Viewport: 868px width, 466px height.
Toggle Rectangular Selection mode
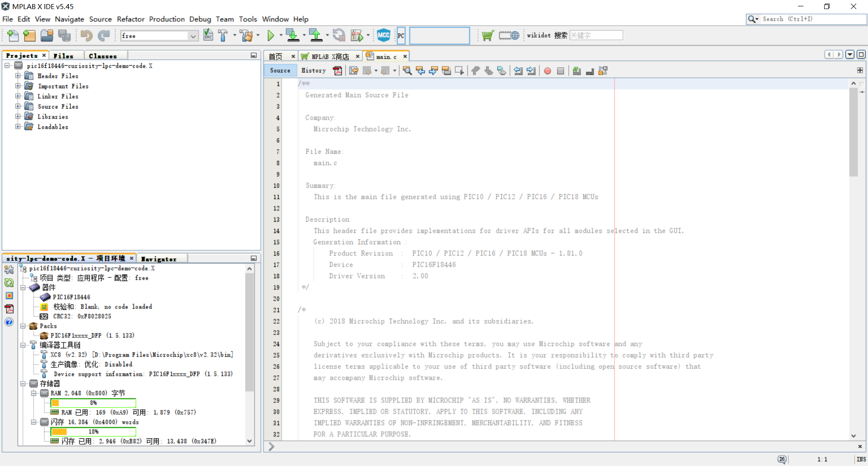[x=459, y=71]
